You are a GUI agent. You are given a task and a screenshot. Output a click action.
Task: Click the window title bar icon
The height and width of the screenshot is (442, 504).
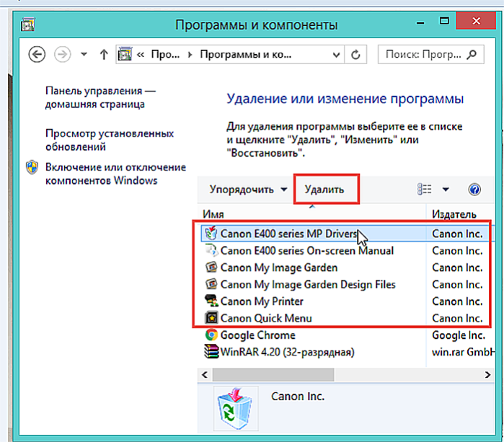click(x=27, y=25)
